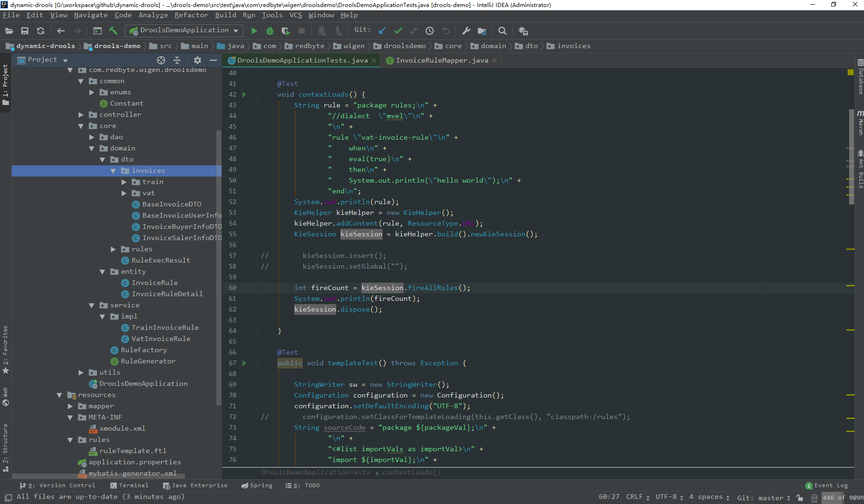Open Git history clock icon
The width and height of the screenshot is (864, 504).
click(430, 31)
